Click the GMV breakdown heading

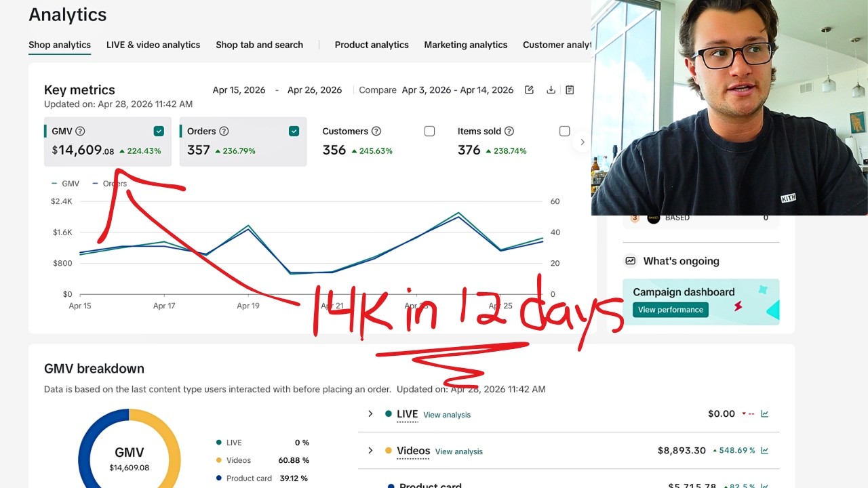click(94, 369)
